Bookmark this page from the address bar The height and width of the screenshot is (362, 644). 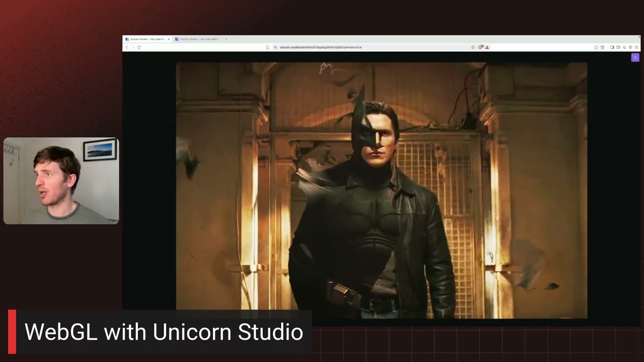tap(268, 47)
